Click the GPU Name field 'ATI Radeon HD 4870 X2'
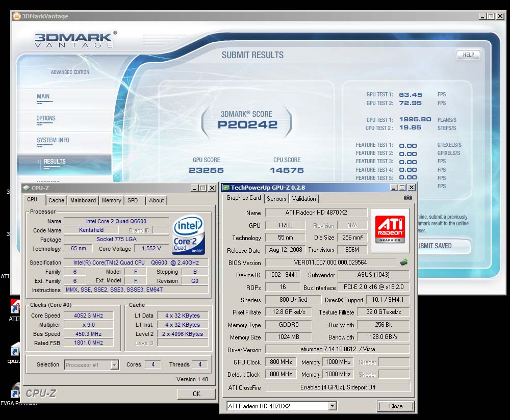Image resolution: width=510 pixels, height=420 pixels. [316, 212]
